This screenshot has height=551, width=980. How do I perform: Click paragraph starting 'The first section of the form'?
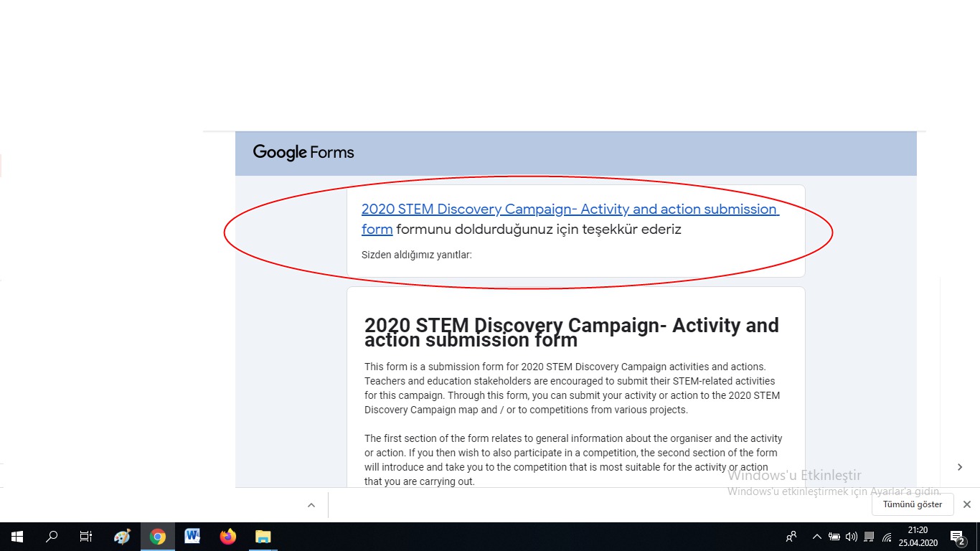[x=573, y=460]
